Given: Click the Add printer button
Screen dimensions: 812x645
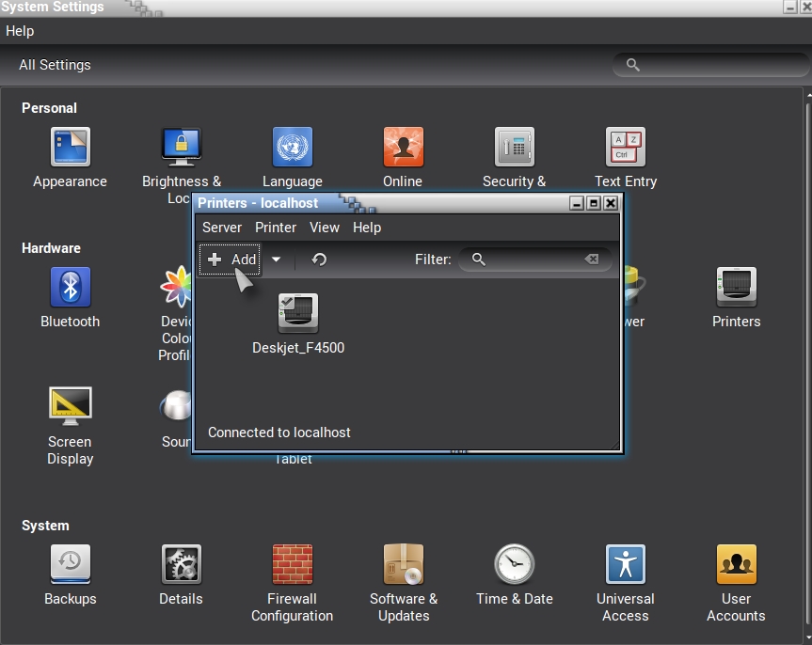Looking at the screenshot, I should (x=231, y=260).
